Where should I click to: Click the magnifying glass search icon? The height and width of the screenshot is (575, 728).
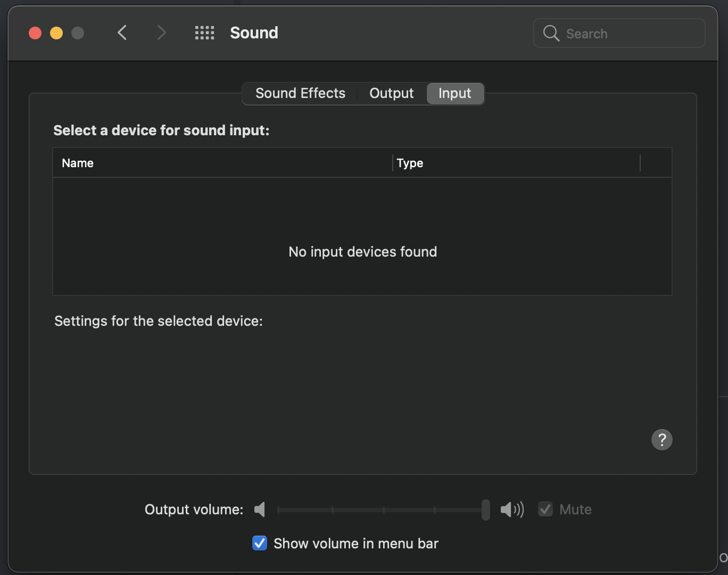(550, 33)
